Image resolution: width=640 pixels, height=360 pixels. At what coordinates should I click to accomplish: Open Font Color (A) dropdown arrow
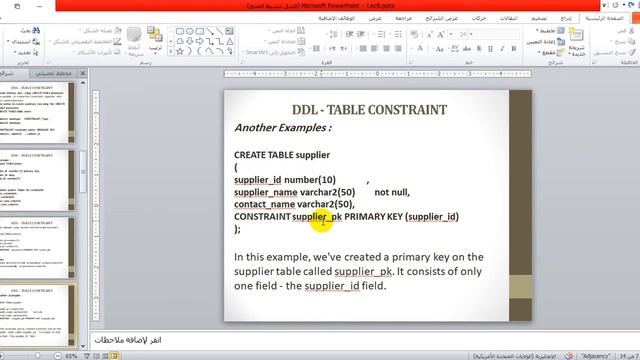tap(411, 49)
